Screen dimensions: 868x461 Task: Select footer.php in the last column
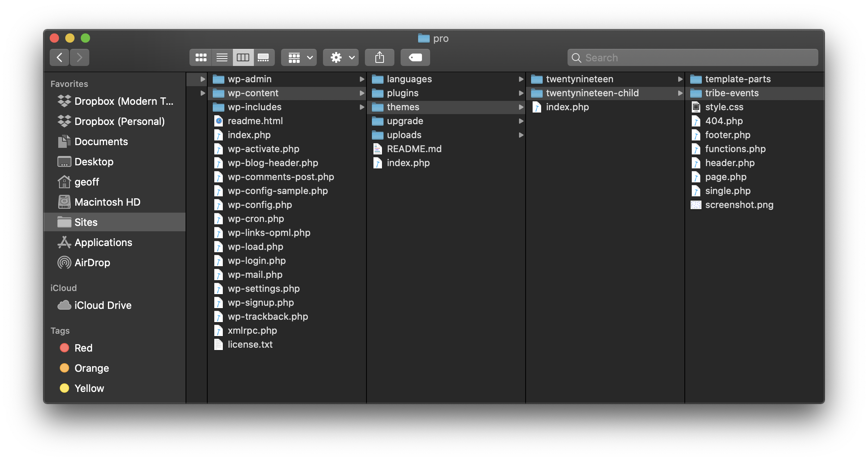[755, 135]
